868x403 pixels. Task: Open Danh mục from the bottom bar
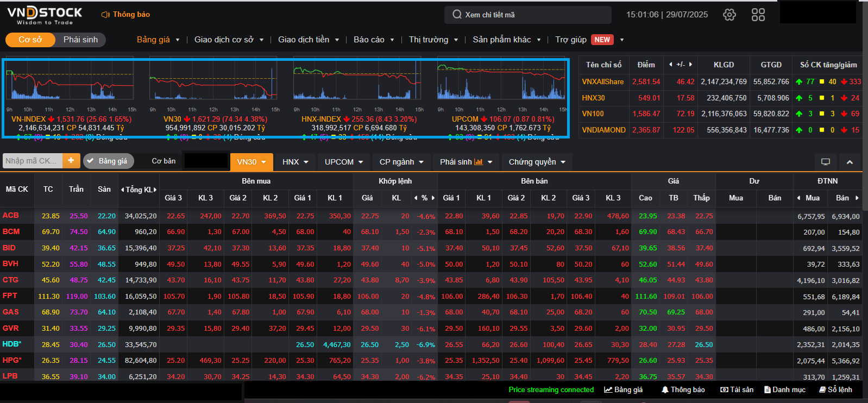(x=784, y=389)
